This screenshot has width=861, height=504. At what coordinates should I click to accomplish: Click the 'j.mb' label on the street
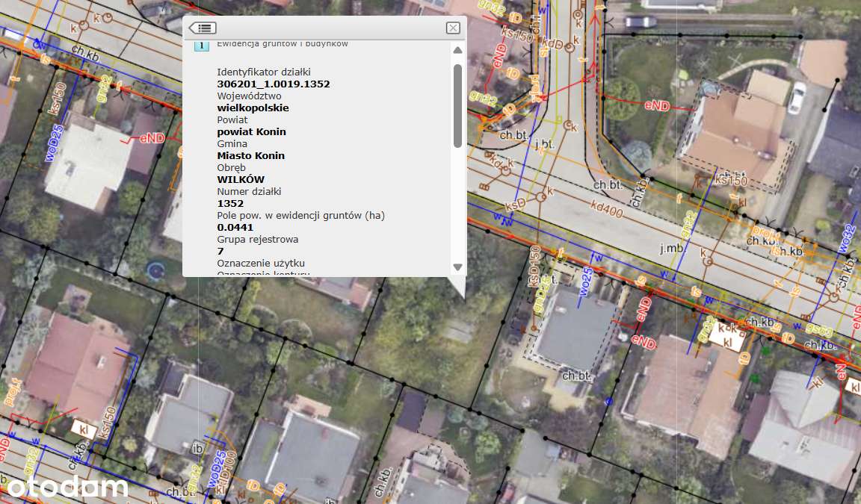pyautogui.click(x=671, y=249)
